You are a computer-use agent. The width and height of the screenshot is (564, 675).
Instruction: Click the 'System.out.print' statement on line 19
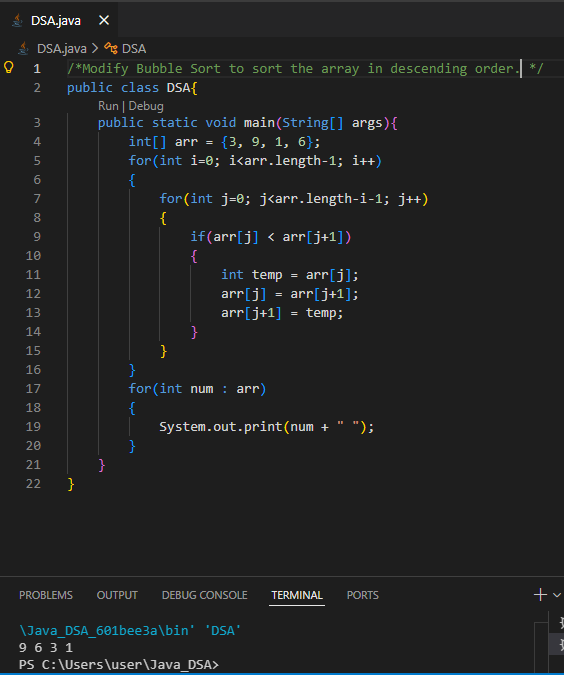[x=267, y=427]
